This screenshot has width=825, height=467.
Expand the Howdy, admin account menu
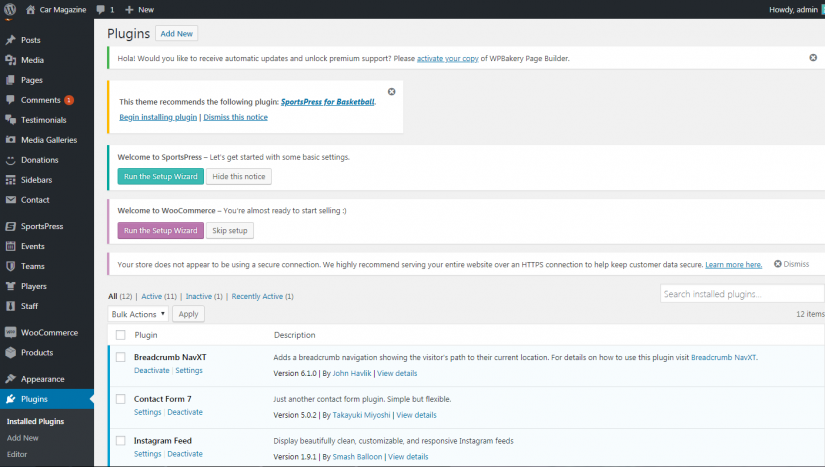pyautogui.click(x=794, y=9)
